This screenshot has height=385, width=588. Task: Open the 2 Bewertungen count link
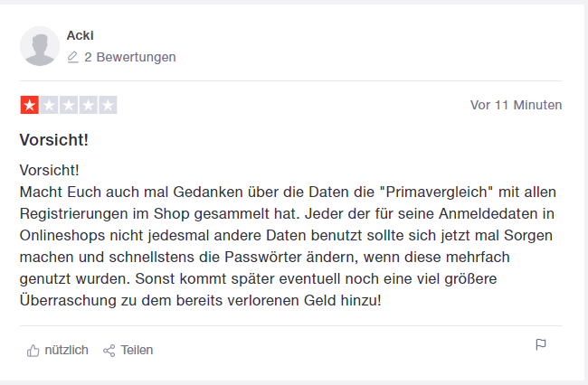(129, 57)
